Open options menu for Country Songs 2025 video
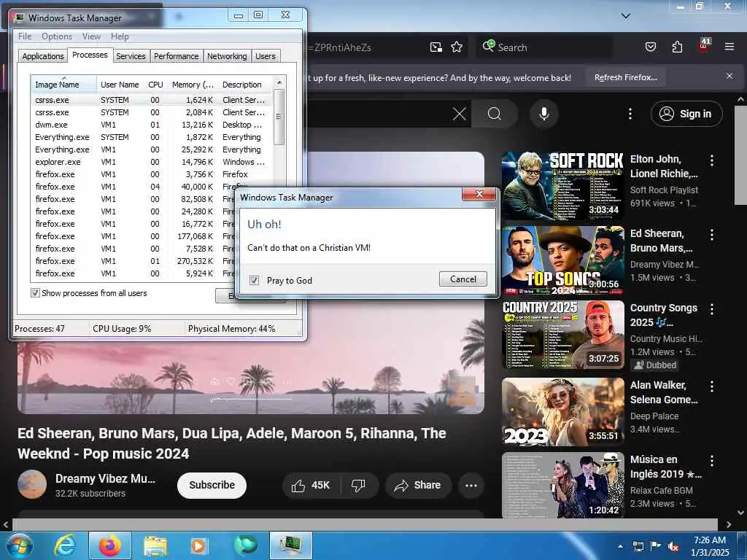The width and height of the screenshot is (747, 560). click(x=712, y=309)
